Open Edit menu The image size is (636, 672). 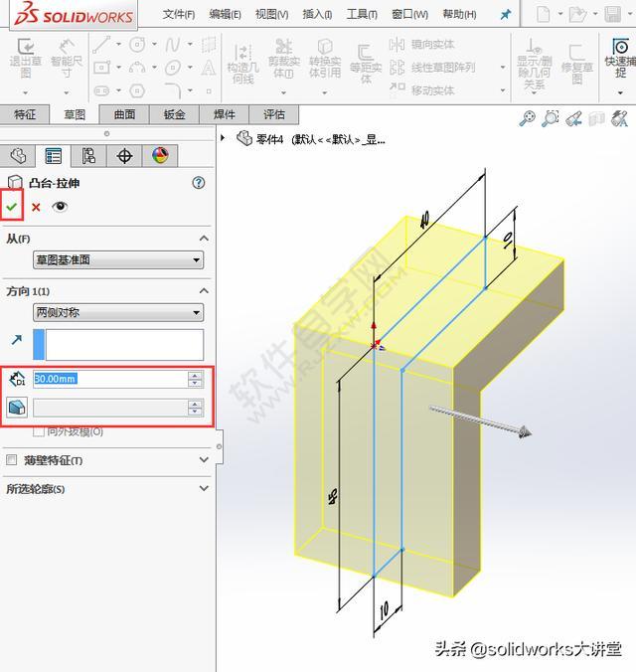tap(225, 15)
